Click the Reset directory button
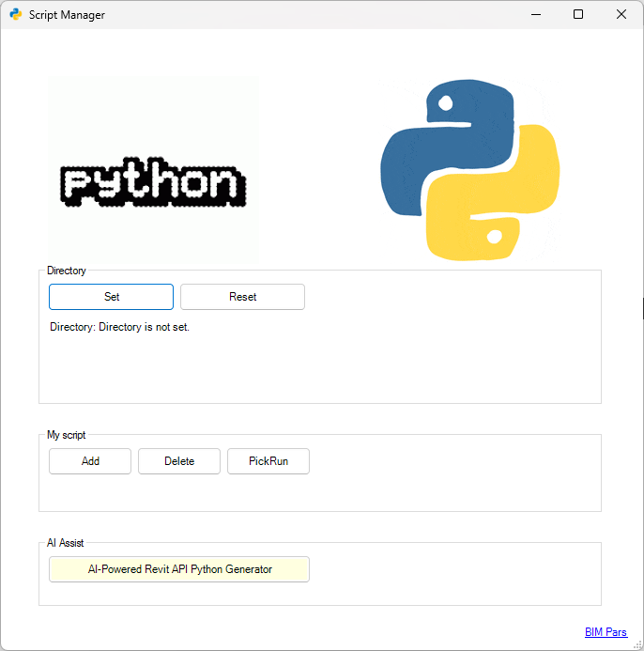This screenshot has width=644, height=651. coord(243,297)
